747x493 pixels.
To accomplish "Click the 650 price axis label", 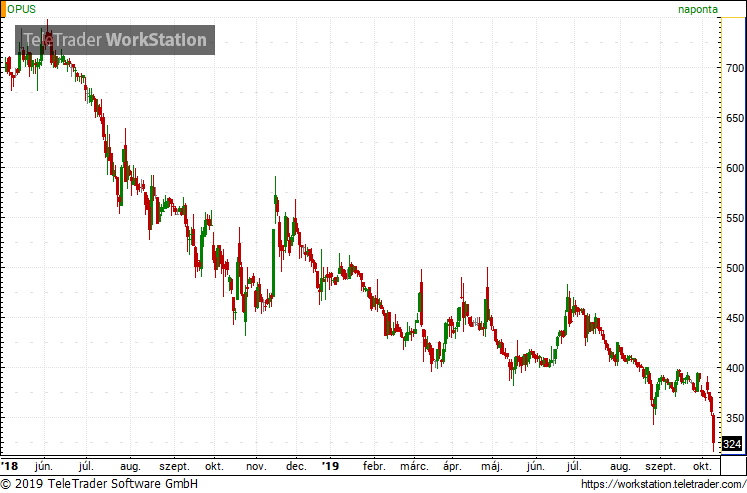I will pyautogui.click(x=735, y=118).
